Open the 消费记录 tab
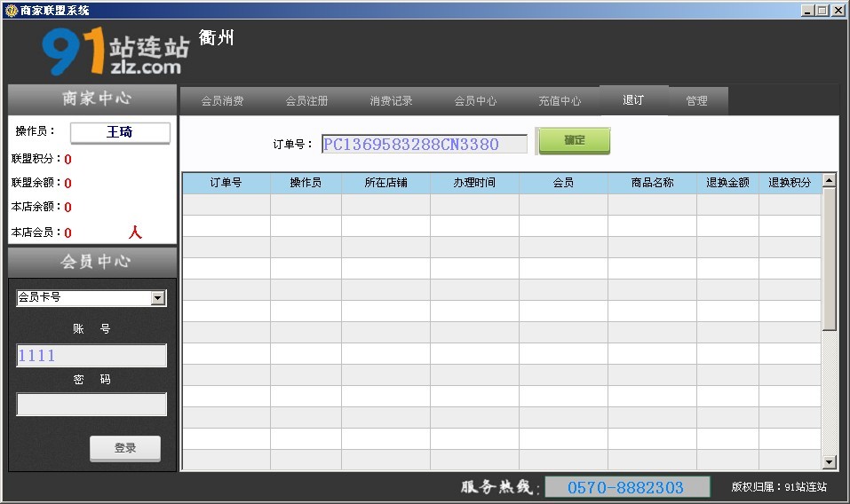 (x=391, y=101)
